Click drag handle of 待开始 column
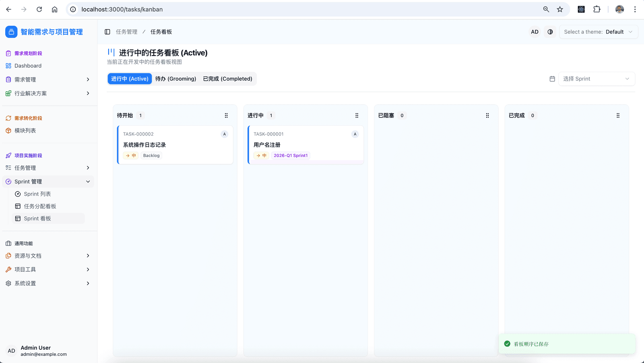Viewport: 644px width, 363px height. [x=226, y=115]
